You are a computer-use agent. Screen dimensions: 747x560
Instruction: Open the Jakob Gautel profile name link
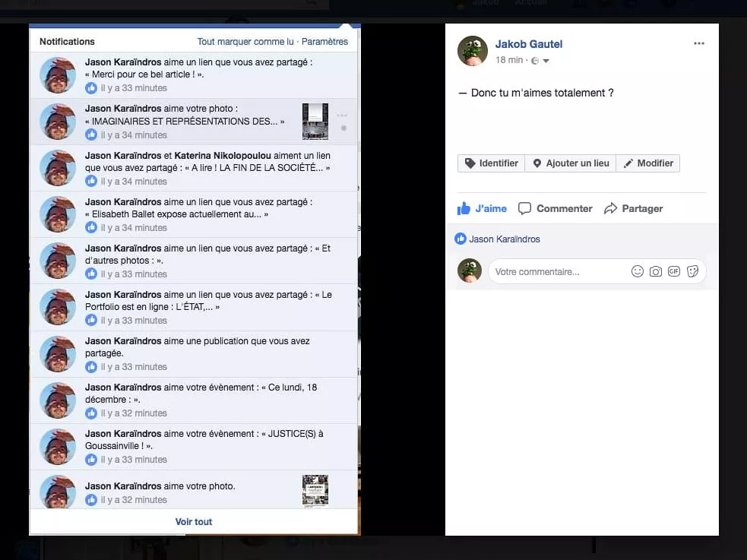[529, 44]
